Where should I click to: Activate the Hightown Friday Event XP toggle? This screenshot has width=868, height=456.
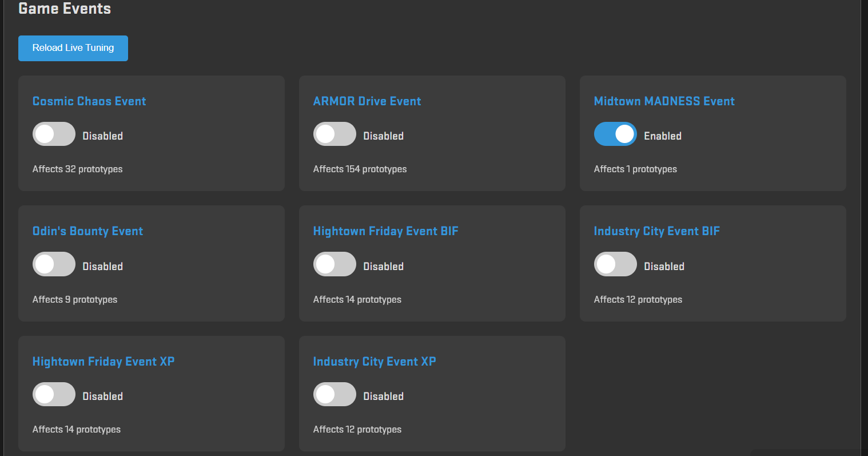click(54, 395)
